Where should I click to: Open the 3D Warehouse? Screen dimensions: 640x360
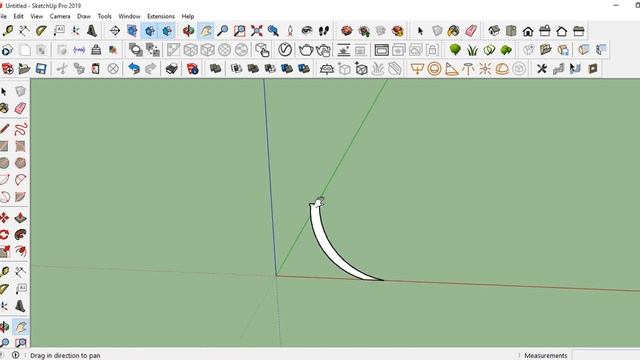pyautogui.click(x=347, y=31)
